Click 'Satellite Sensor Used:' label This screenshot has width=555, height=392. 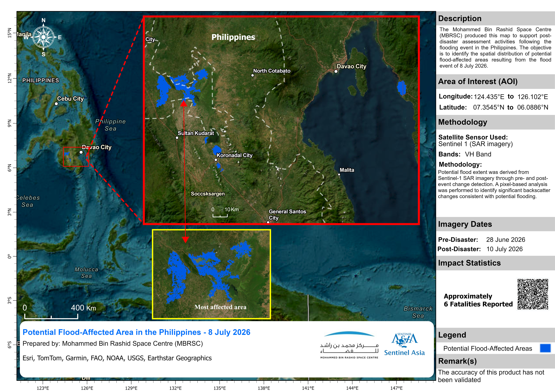pyautogui.click(x=473, y=137)
